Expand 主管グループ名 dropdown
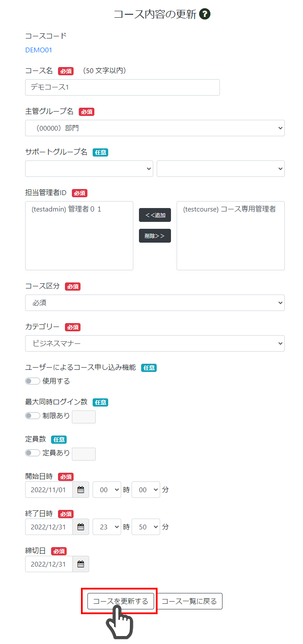Viewport: 303px width, 644px height. [x=155, y=128]
